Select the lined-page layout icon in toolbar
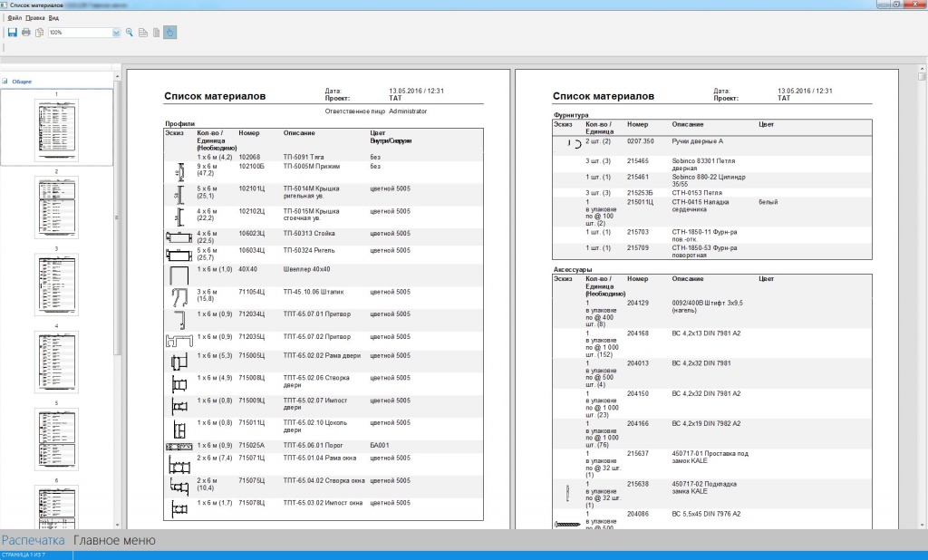 [142, 33]
